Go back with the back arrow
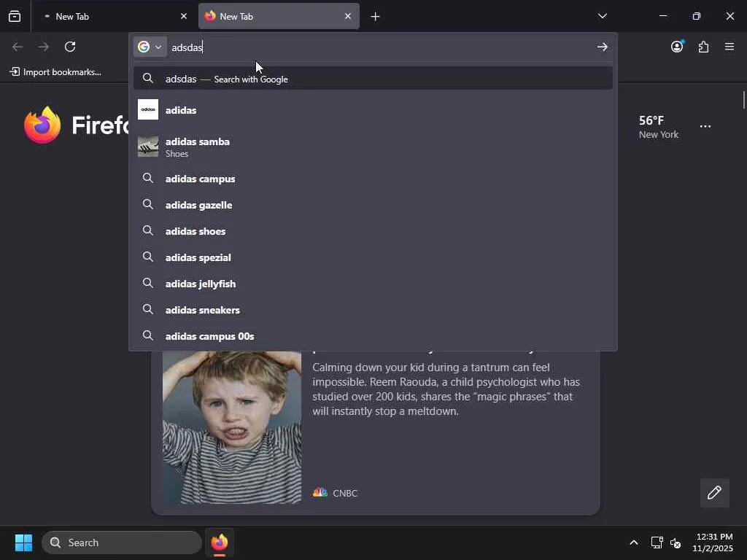 [18, 47]
